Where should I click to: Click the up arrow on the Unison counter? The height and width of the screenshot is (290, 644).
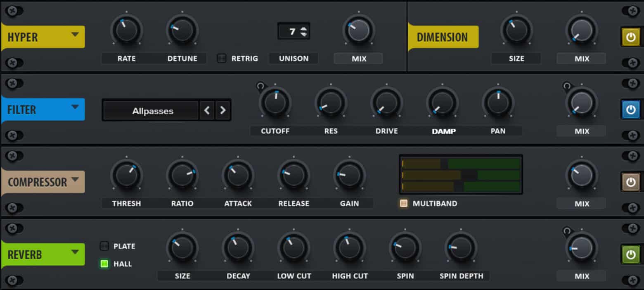303,28
